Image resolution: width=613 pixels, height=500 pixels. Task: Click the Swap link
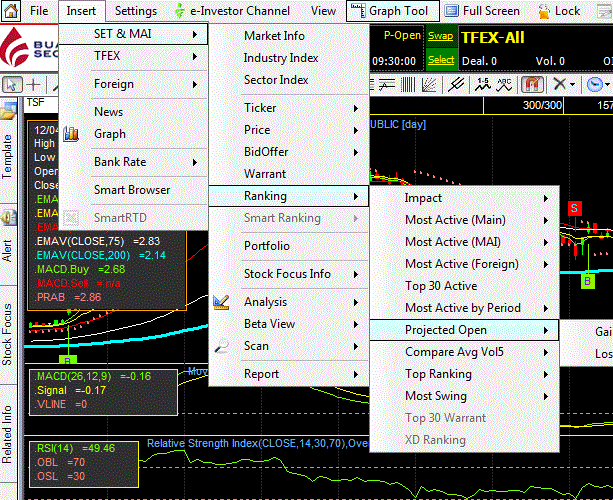pyautogui.click(x=441, y=36)
